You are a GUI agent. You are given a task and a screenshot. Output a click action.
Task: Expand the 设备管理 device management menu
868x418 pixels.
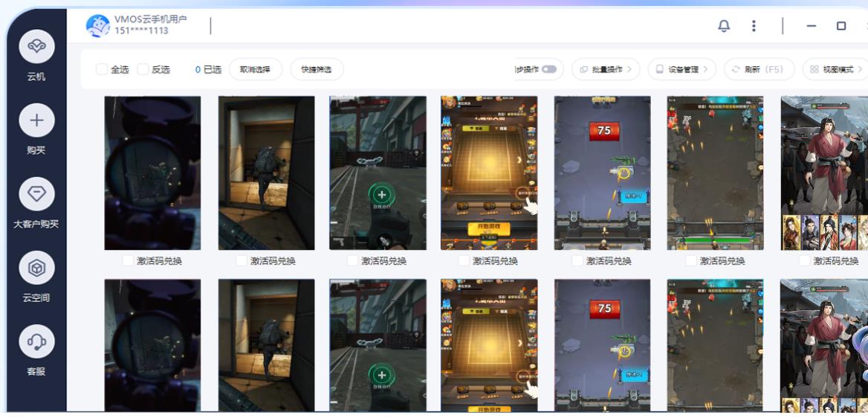pos(681,70)
